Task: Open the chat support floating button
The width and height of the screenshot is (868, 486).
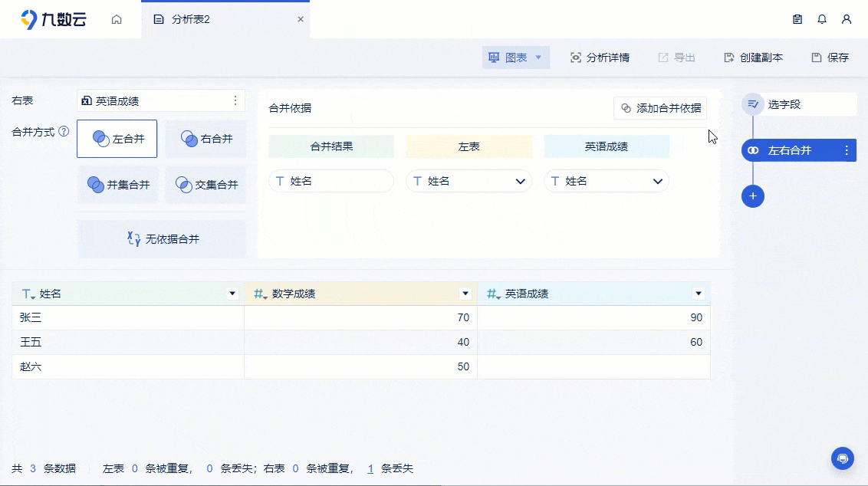Action: click(843, 458)
